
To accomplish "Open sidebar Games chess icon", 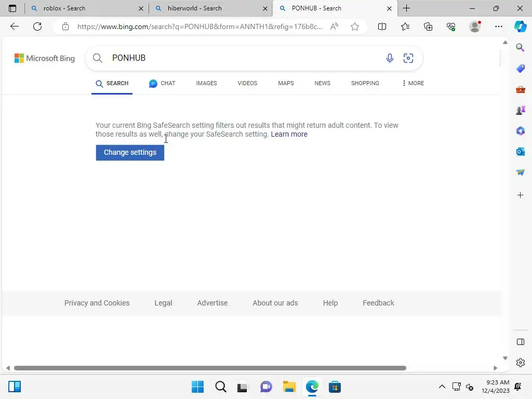I will pyautogui.click(x=520, y=110).
